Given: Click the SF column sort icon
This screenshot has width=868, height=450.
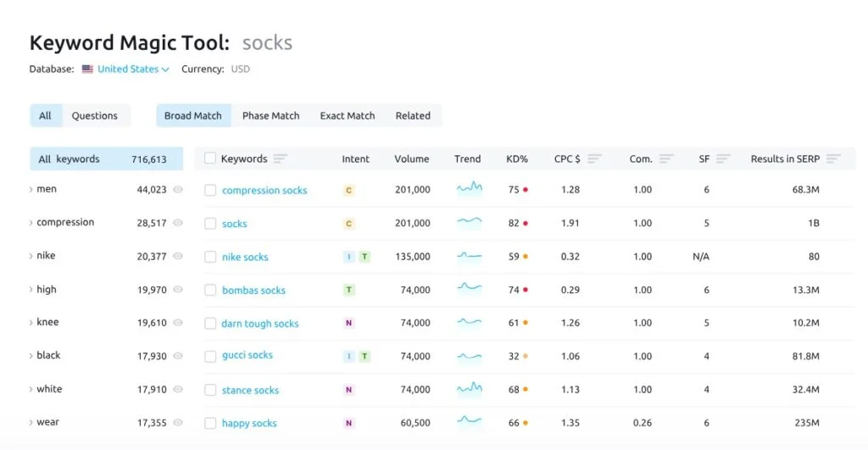Looking at the screenshot, I should [723, 158].
